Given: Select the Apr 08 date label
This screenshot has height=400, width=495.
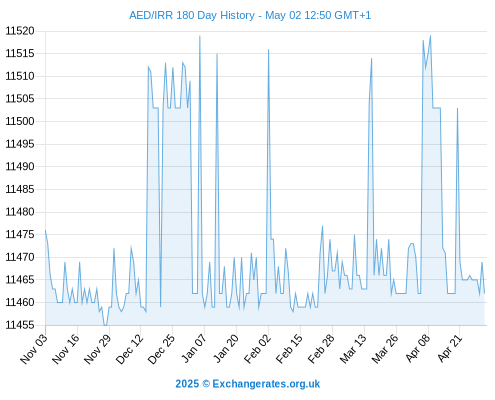Looking at the screenshot, I should tap(418, 348).
